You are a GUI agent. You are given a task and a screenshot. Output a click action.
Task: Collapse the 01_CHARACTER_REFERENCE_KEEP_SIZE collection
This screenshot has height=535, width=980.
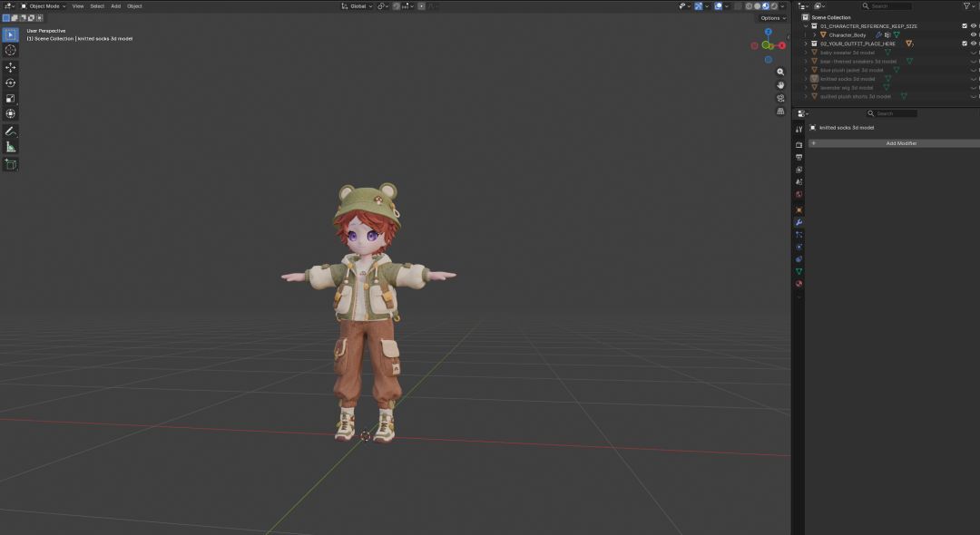point(807,26)
